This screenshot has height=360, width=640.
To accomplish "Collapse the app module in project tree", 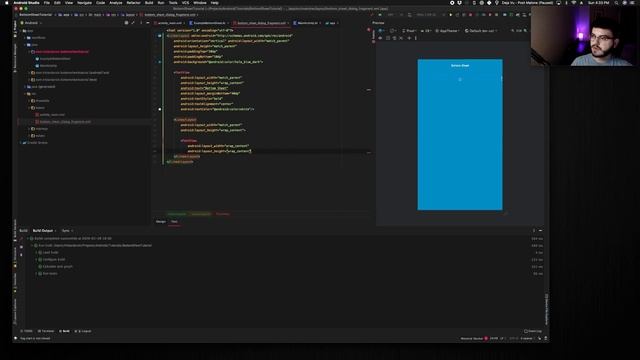I will point(21,31).
